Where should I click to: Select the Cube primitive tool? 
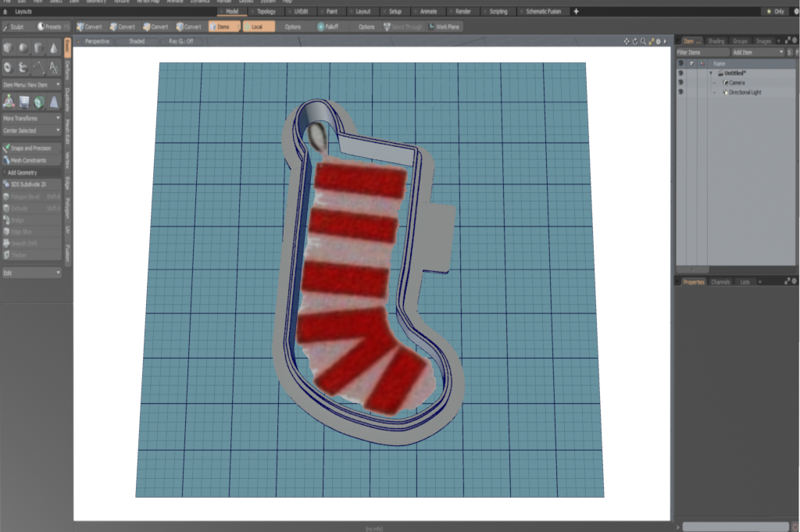(9, 48)
